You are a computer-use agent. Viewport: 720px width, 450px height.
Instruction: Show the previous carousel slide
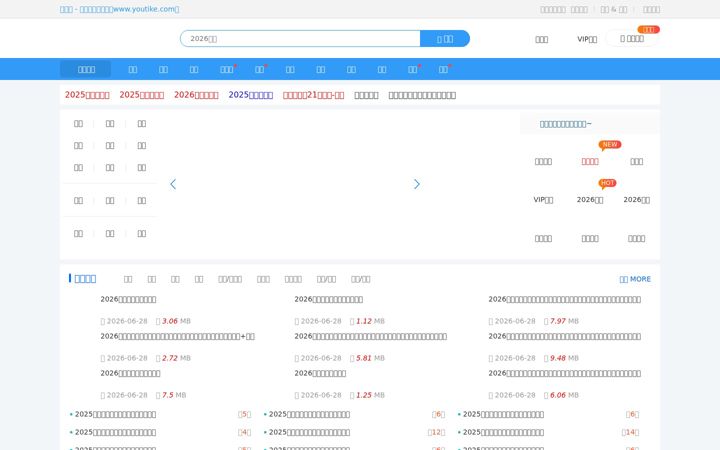tap(173, 184)
